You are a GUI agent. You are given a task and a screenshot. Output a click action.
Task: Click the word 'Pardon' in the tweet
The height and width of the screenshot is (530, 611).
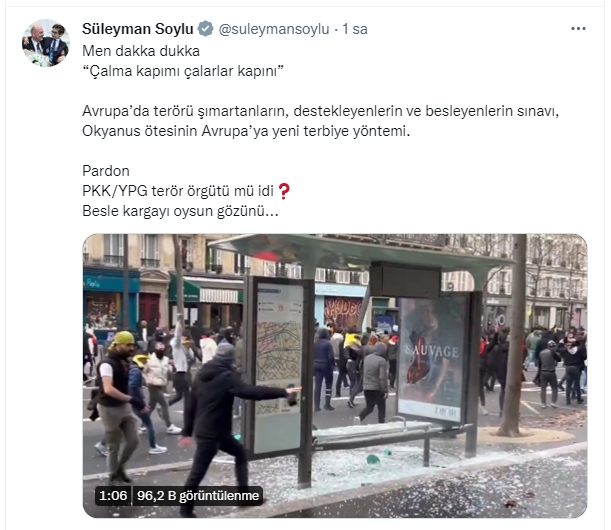pos(106,171)
